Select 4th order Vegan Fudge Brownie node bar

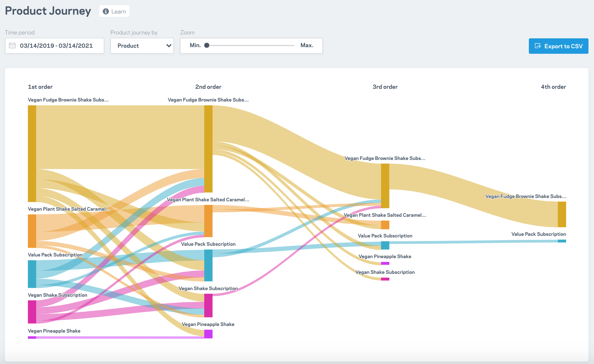point(562,214)
